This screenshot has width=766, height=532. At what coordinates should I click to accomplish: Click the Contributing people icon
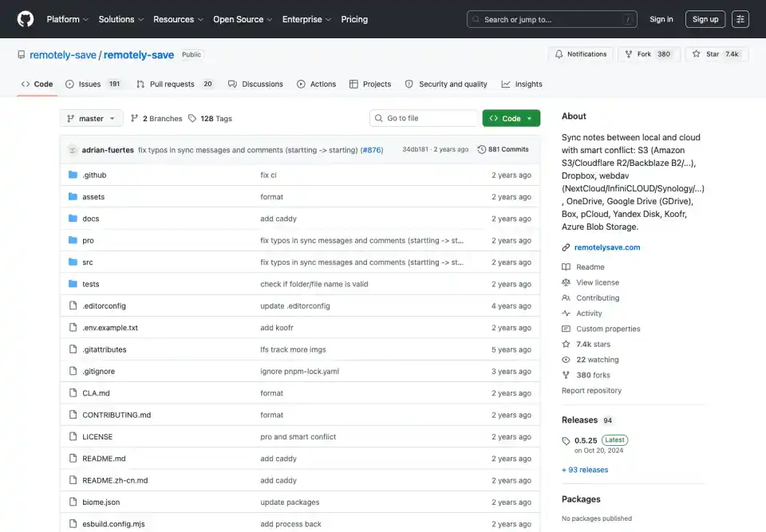tap(566, 298)
